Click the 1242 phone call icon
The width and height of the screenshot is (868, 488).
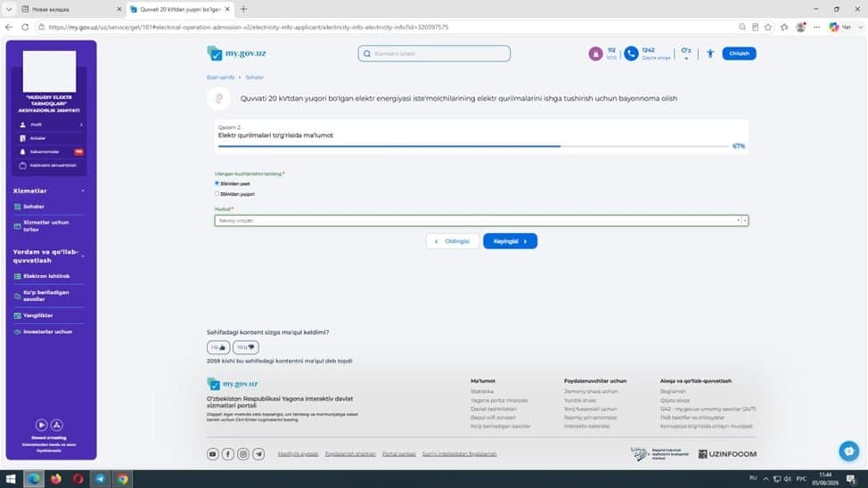point(631,53)
